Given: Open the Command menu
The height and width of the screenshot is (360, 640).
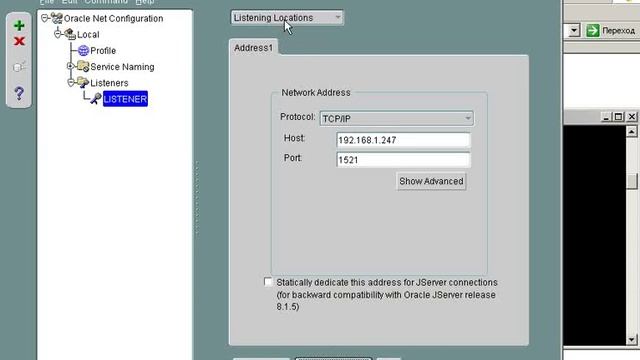Looking at the screenshot, I should (x=106, y=2).
